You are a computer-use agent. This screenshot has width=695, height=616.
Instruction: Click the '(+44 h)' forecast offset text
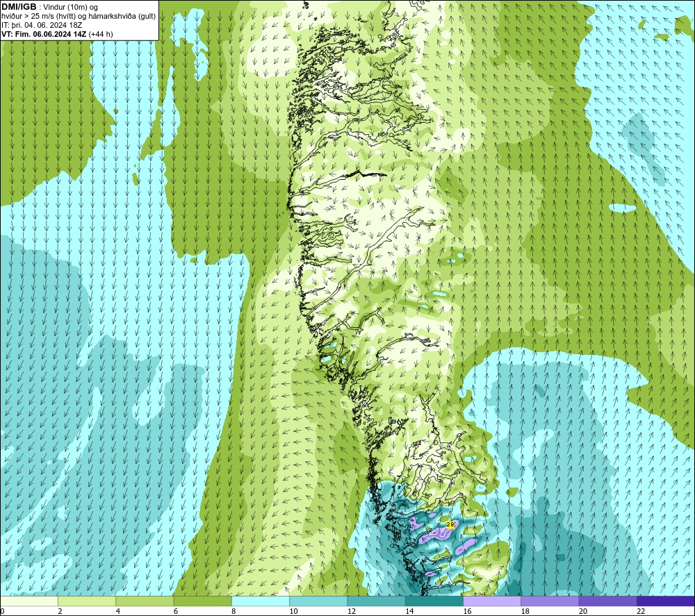click(x=101, y=34)
